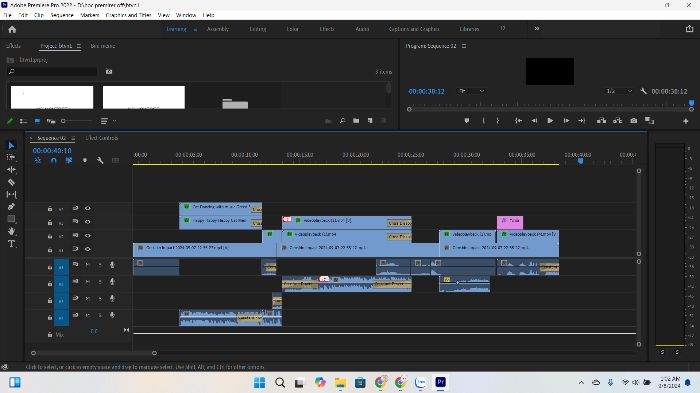Open Project panel hamburger menu

coord(79,46)
